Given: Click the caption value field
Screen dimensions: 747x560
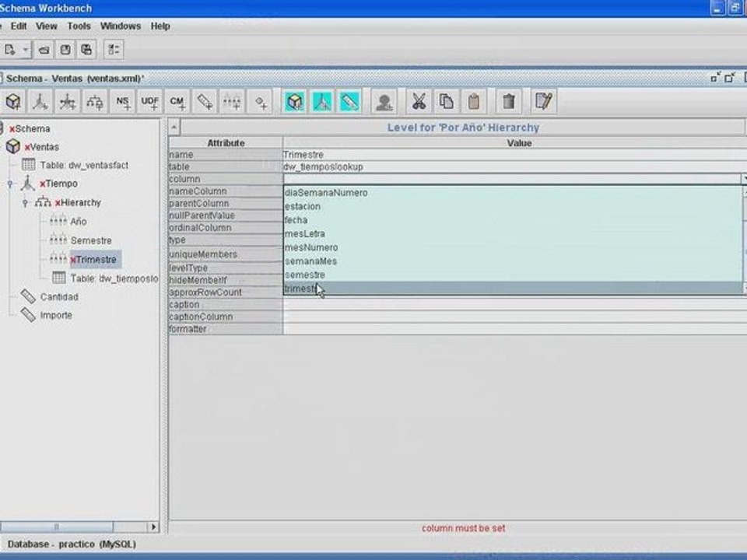Looking at the screenshot, I should [515, 305].
